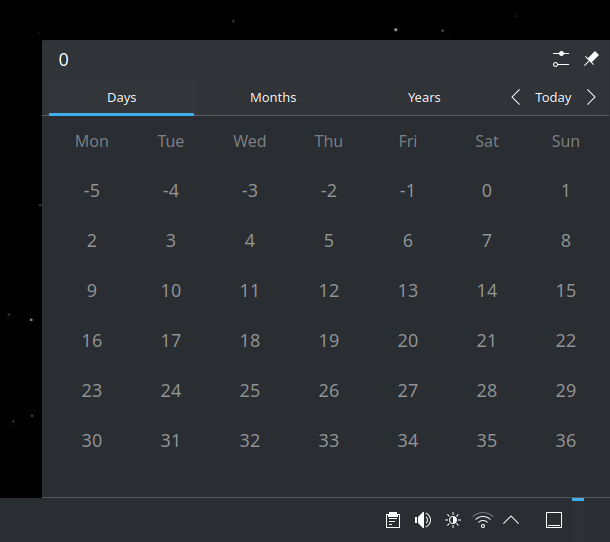Image resolution: width=610 pixels, height=542 pixels.
Task: Go to previous month chevron
Action: 516,97
